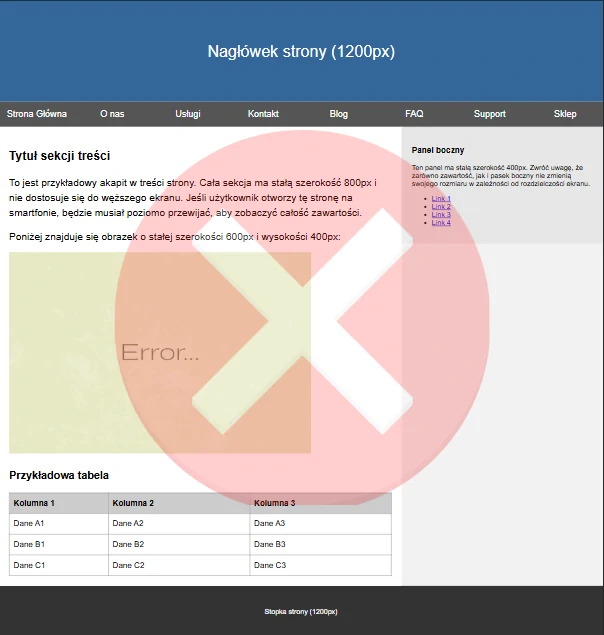Navigate to the Blog section
The image size is (604, 635).
click(x=339, y=114)
